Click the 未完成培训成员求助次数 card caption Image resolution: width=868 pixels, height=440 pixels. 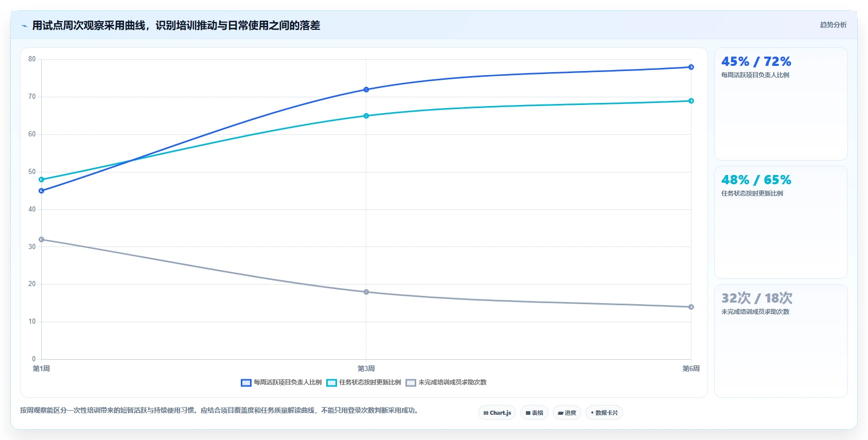coord(755,312)
